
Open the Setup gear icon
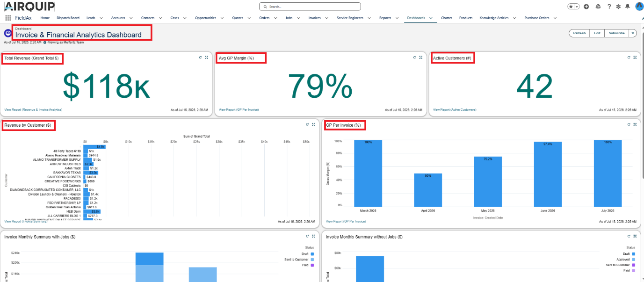pyautogui.click(x=618, y=7)
